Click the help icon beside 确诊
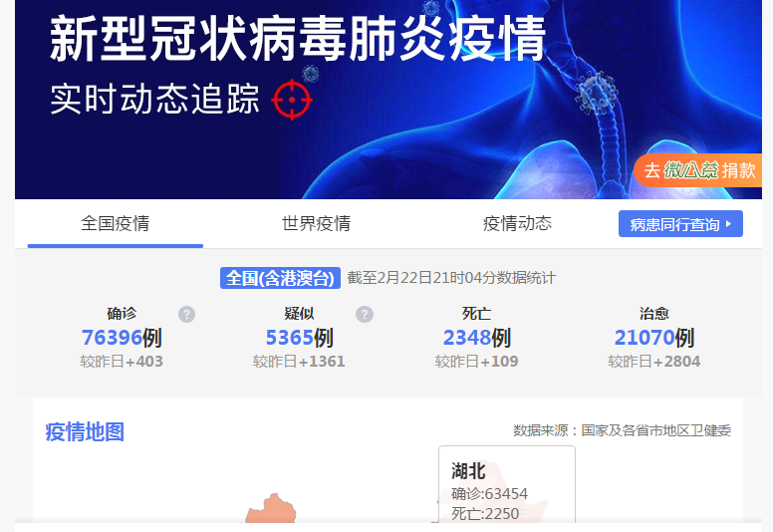Screen dimensions: 773x532 pos(186,314)
